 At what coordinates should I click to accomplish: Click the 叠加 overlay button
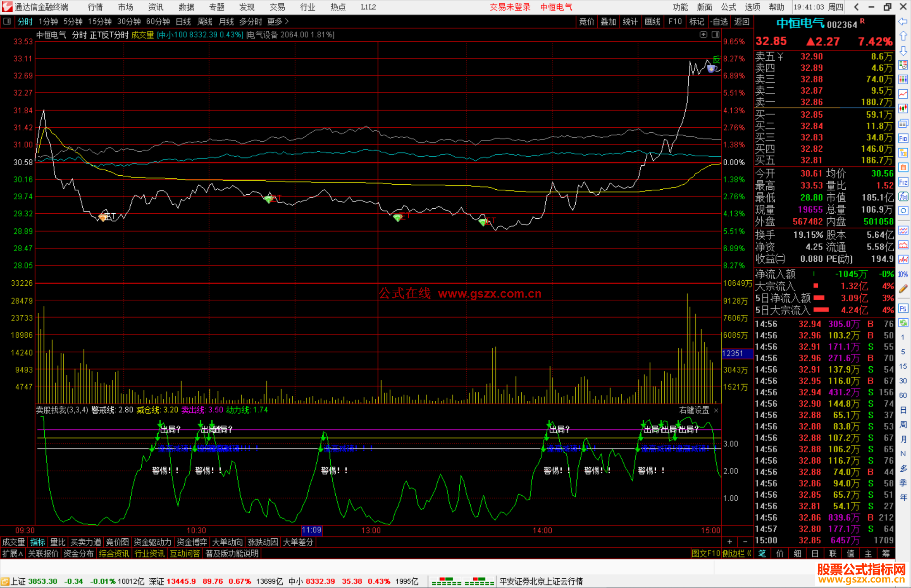click(x=609, y=21)
